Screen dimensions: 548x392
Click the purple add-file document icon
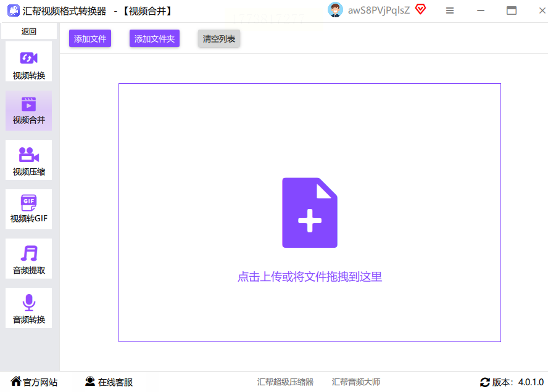310,213
